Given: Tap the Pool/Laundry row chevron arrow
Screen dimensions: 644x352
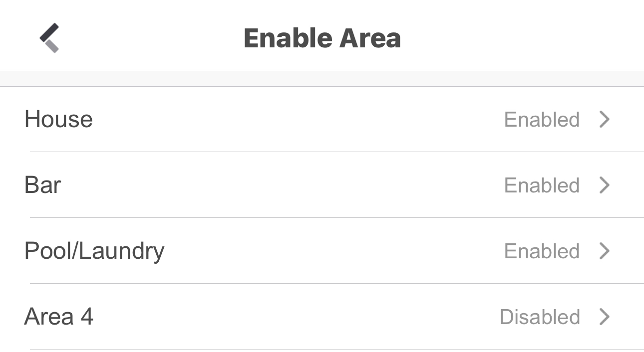Looking at the screenshot, I should click(x=604, y=251).
